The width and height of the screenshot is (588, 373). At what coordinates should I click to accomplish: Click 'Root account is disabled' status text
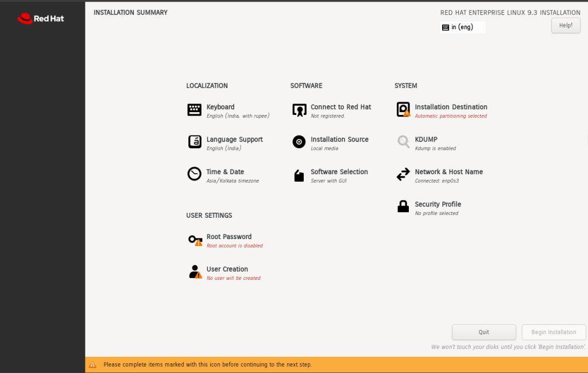coord(234,246)
